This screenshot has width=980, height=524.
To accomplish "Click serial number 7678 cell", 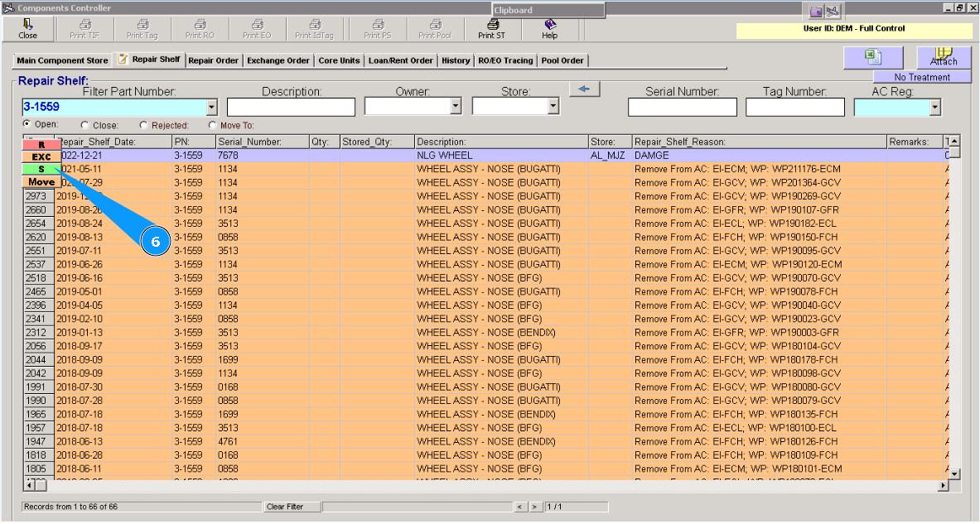I will 263,155.
